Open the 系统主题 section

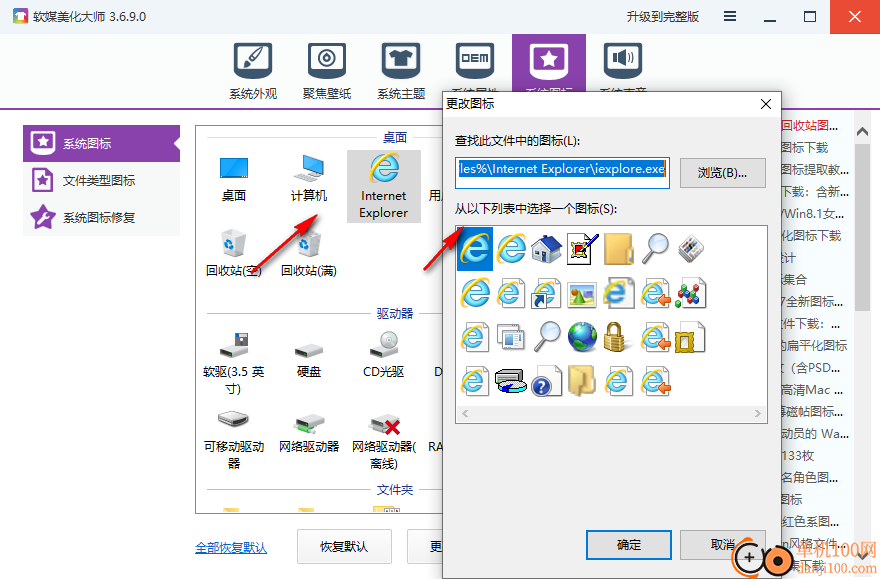coord(401,71)
